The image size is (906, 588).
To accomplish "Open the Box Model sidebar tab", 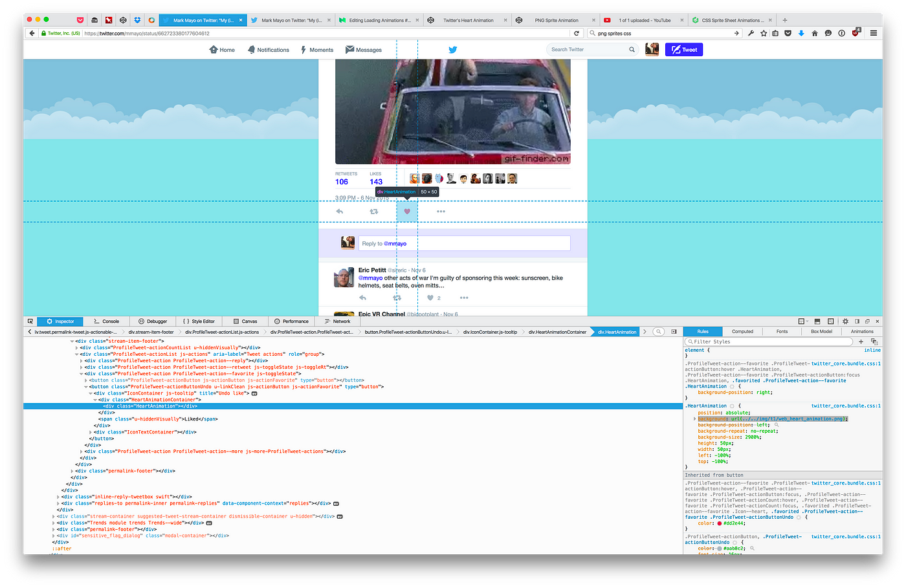I will tap(821, 331).
